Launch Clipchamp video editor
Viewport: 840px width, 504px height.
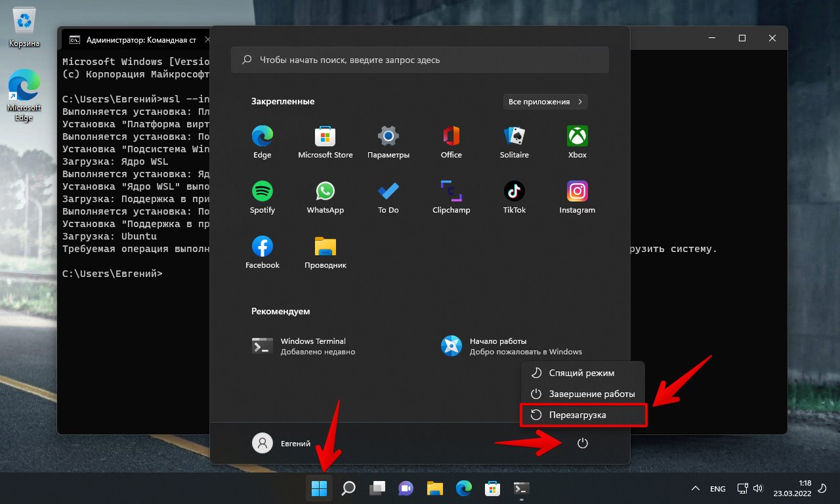tap(451, 198)
